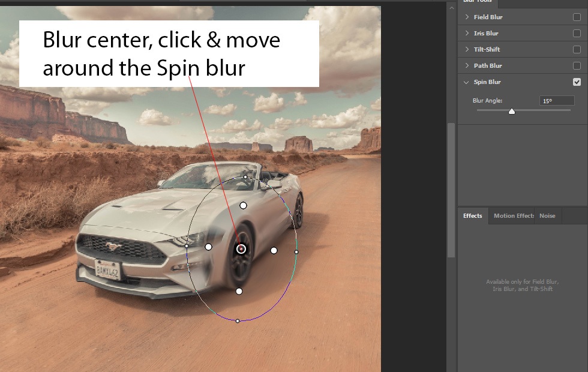Uncheck the Spin Blur checkbox
Screen dimensions: 588x372
pyautogui.click(x=577, y=82)
